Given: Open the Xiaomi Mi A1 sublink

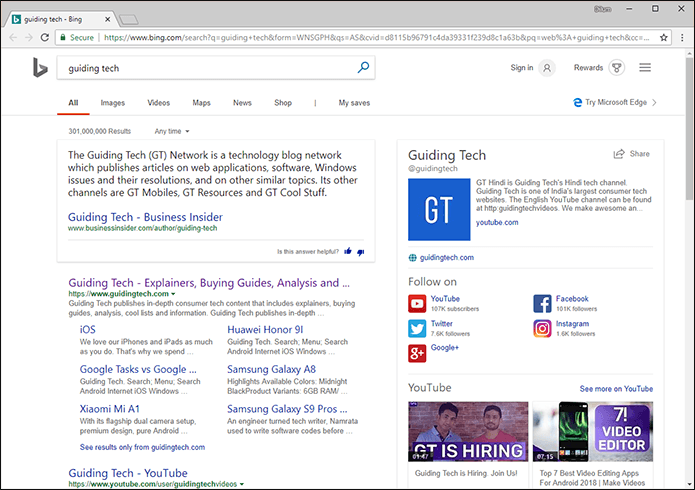Looking at the screenshot, I should point(109,409).
